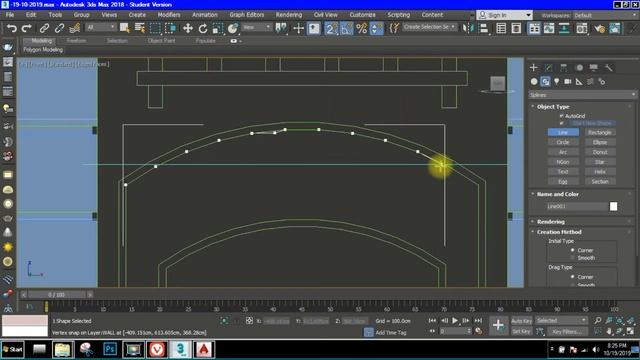Toggle the Start New Shape checkbox

pyautogui.click(x=562, y=123)
